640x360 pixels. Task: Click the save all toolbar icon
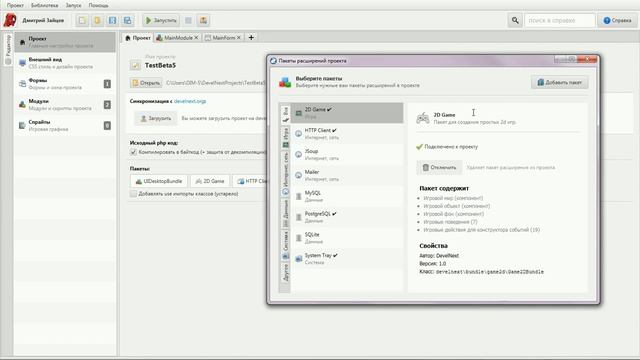(x=127, y=20)
